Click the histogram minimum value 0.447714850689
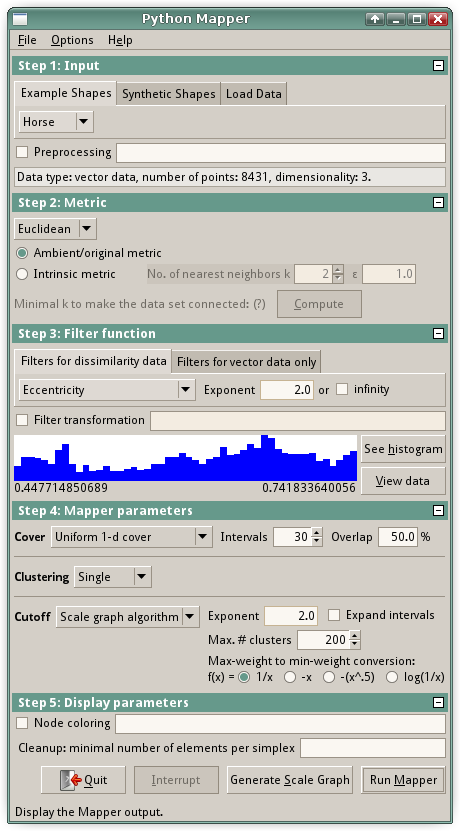 point(61,488)
